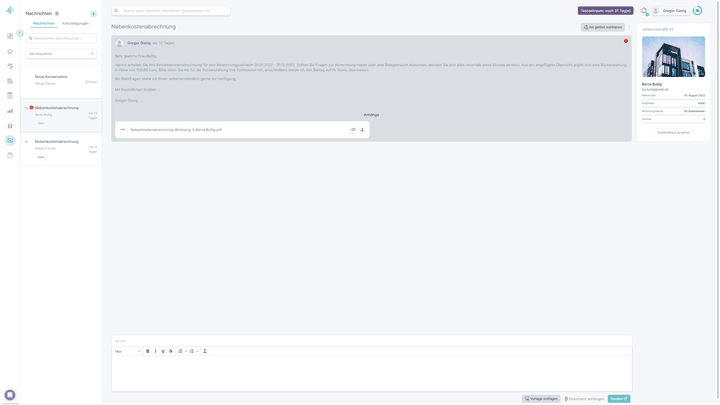Expand the sidebar with the chevron button
Screen dimensions: 720x405
tap(19, 33)
